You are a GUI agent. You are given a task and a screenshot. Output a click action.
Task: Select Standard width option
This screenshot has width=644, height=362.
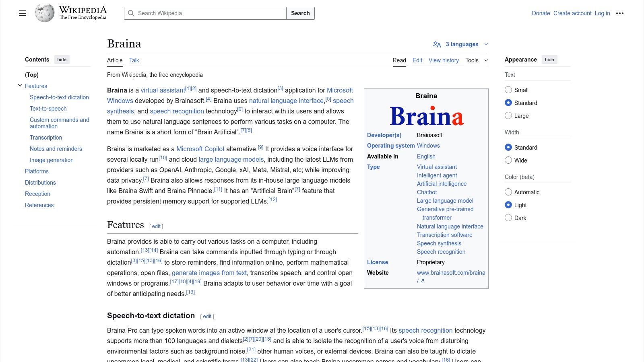tap(508, 147)
